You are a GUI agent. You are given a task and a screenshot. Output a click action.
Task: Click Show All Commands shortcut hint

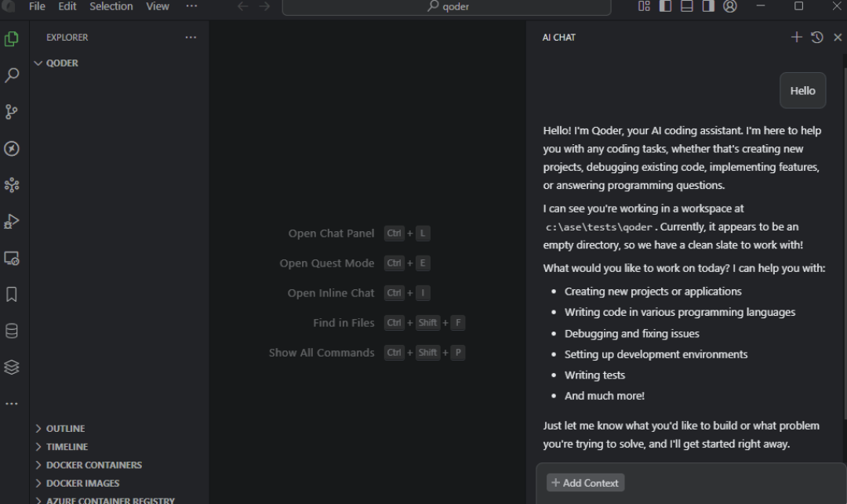(x=367, y=353)
